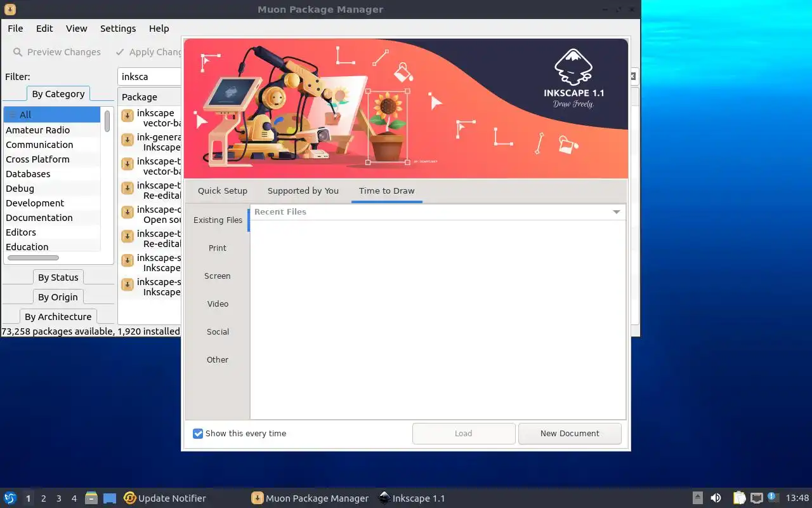Select the Editors category
Screen dimensions: 812x508
(51, 232)
